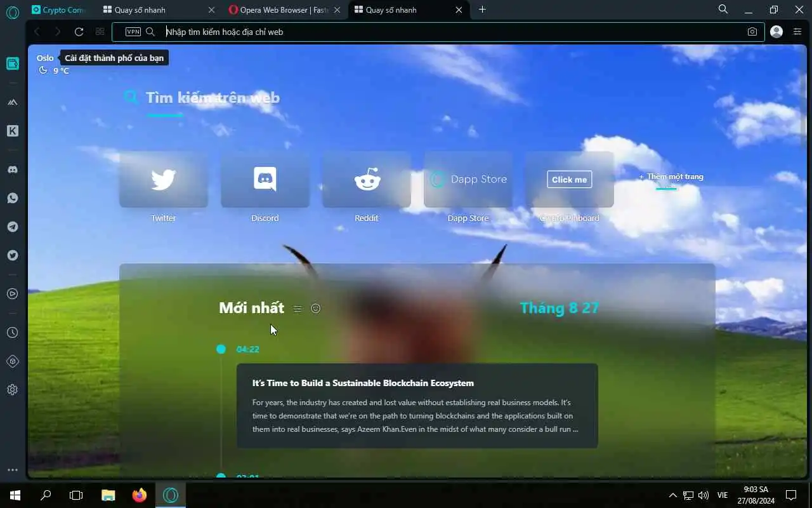812x508 pixels.
Task: Close the inactive Quay số nhanh tab
Action: pyautogui.click(x=212, y=10)
